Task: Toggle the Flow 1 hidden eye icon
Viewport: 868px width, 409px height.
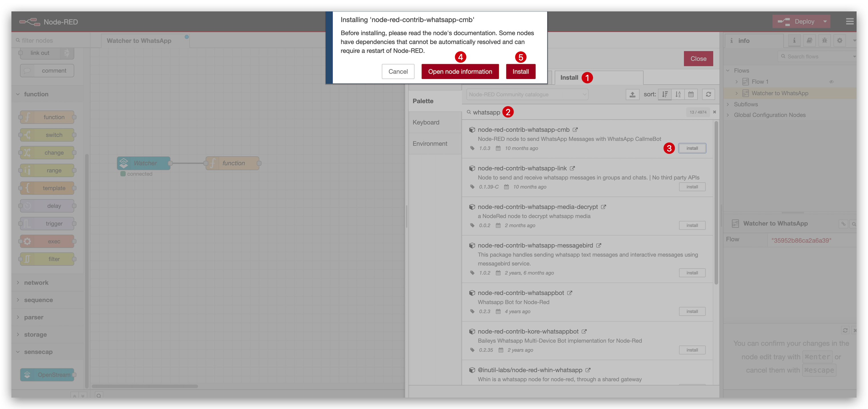Action: (x=831, y=82)
